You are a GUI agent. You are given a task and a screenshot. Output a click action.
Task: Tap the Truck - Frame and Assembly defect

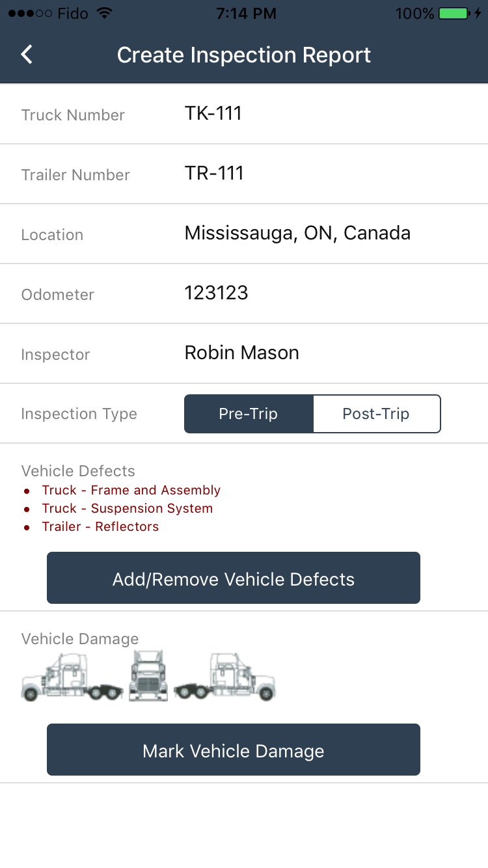click(131, 490)
